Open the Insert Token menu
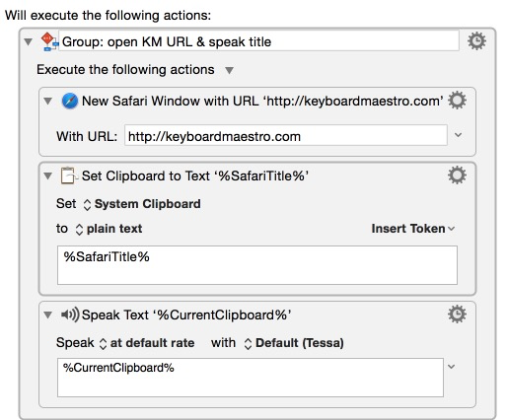Viewport: 507px width, 420px height. click(413, 229)
